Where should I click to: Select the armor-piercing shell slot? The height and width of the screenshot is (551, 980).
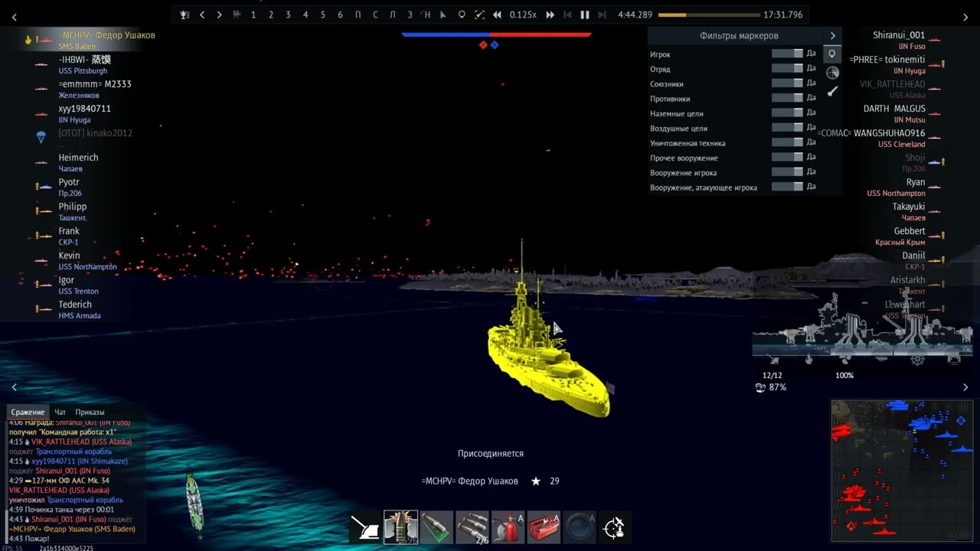[x=400, y=527]
